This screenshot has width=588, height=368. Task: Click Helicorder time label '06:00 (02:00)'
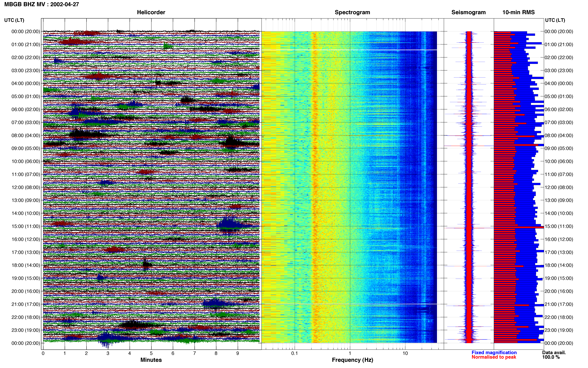(x=26, y=109)
